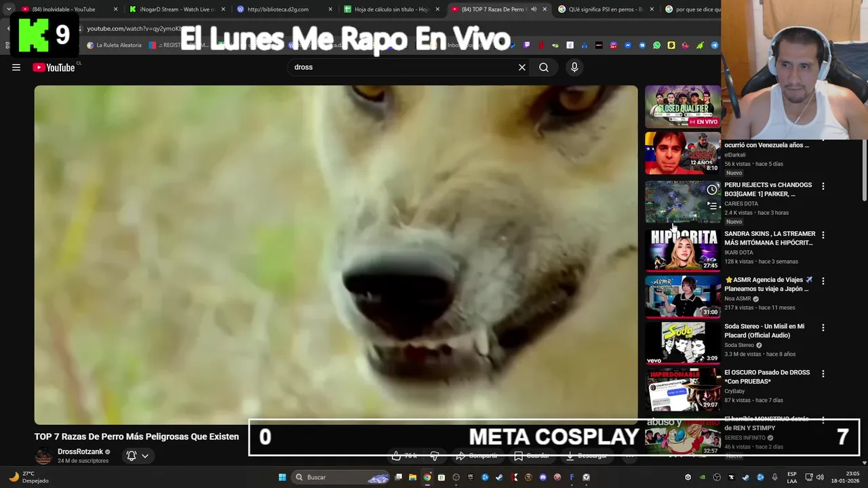Open Steam from the taskbar
868x488 pixels.
click(x=499, y=477)
